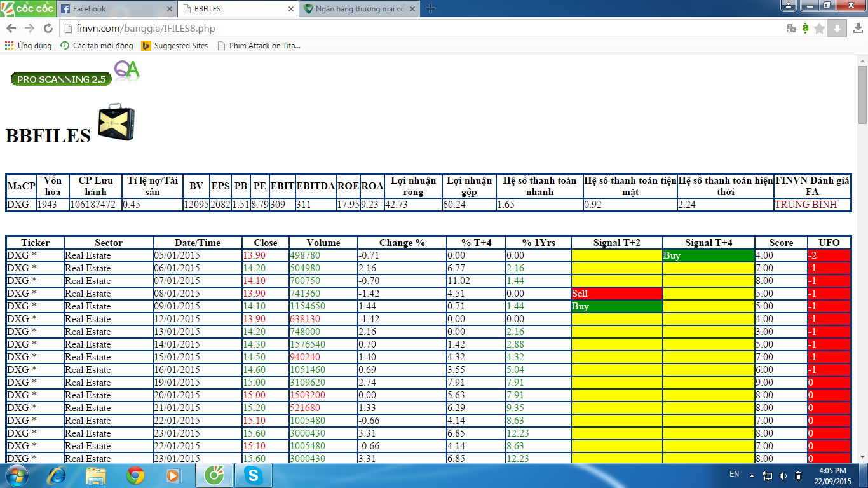This screenshot has height=488, width=868.
Task: Launch Internet Explorer from the taskbar
Action: (58, 475)
